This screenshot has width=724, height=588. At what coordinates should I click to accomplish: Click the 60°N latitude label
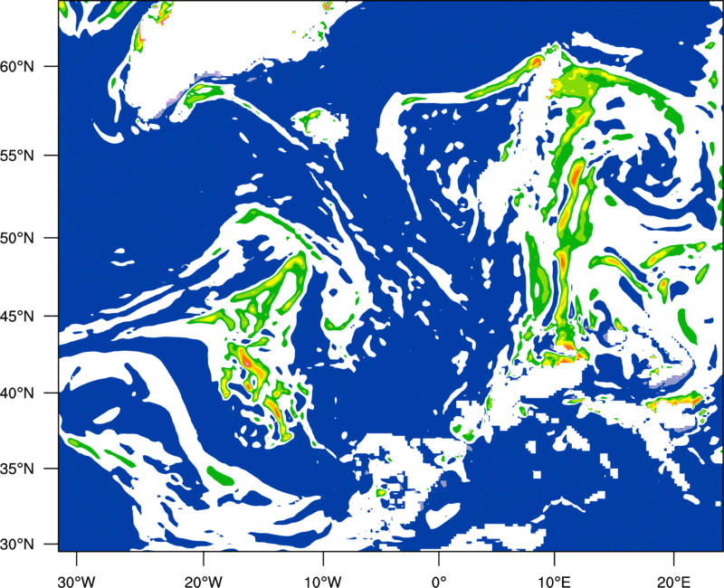[17, 66]
